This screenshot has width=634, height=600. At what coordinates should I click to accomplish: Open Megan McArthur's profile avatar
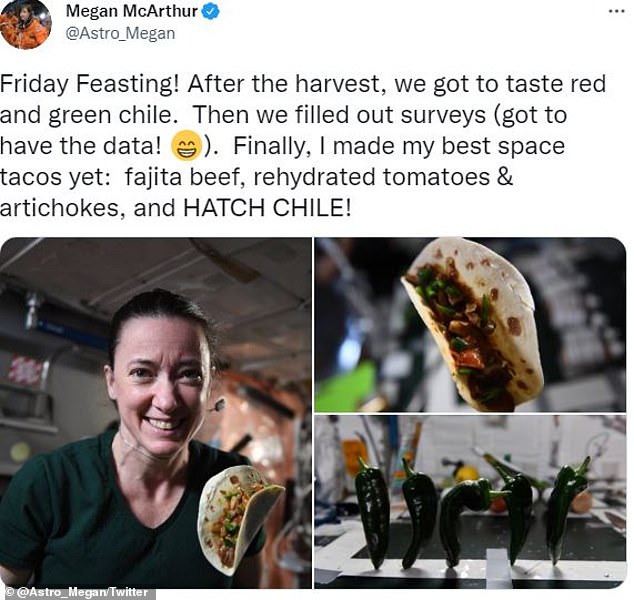25,24
